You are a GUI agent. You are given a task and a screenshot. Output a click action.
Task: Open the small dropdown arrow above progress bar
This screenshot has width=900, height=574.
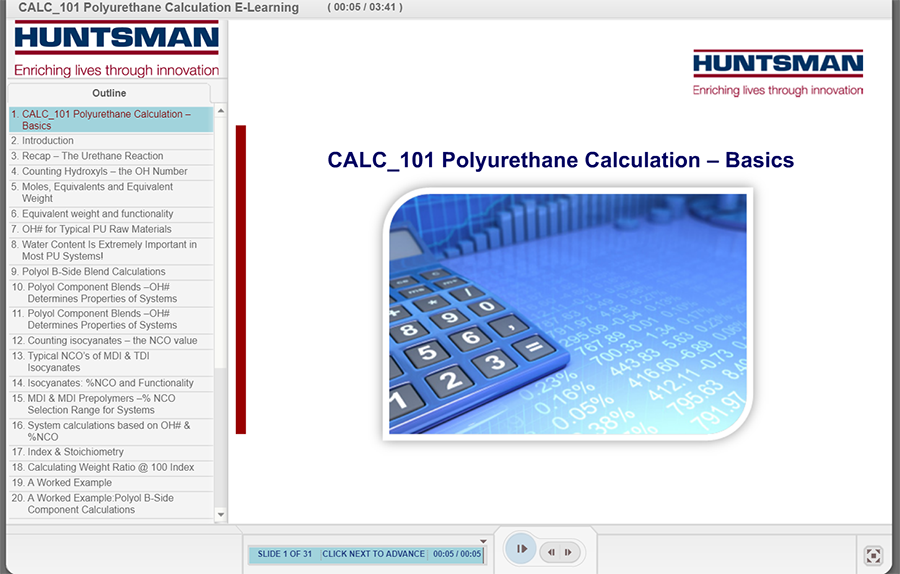483,541
